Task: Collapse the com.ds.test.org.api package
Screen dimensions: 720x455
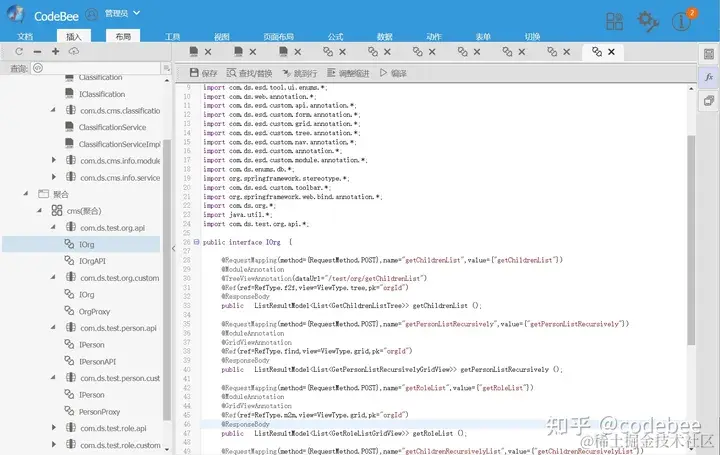Action: (53, 227)
